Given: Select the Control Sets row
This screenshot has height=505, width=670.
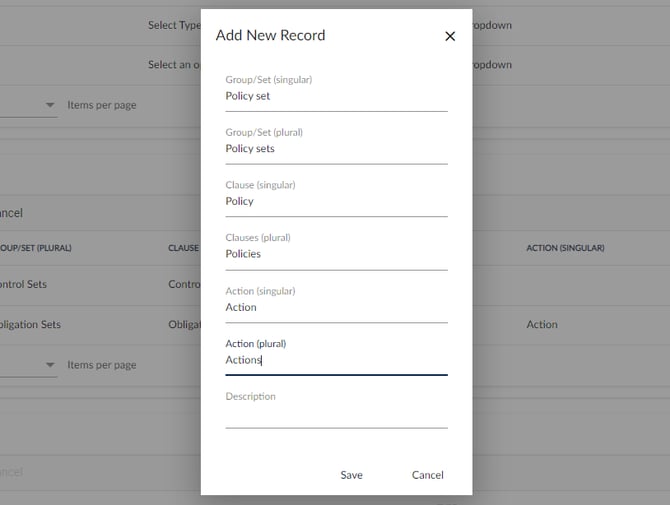Looking at the screenshot, I should point(30,284).
